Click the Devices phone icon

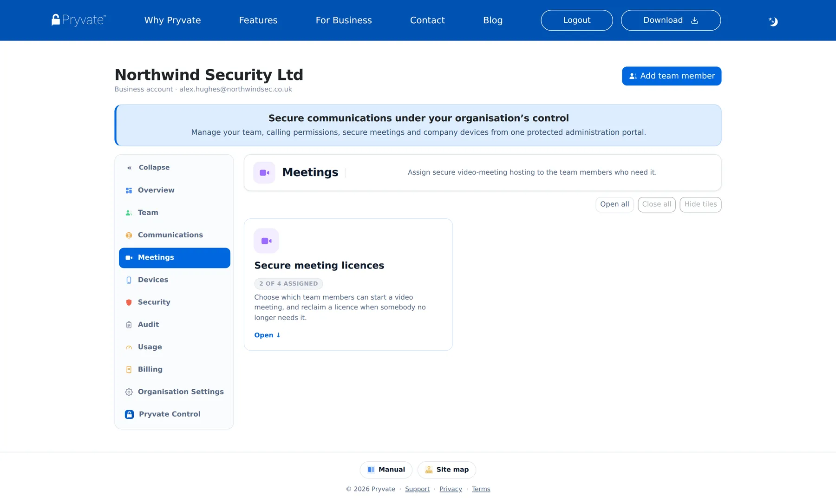tap(129, 280)
